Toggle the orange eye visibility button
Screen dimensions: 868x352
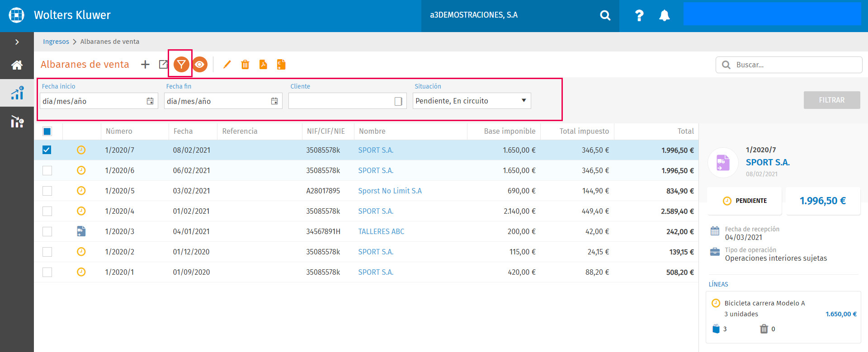pyautogui.click(x=199, y=65)
